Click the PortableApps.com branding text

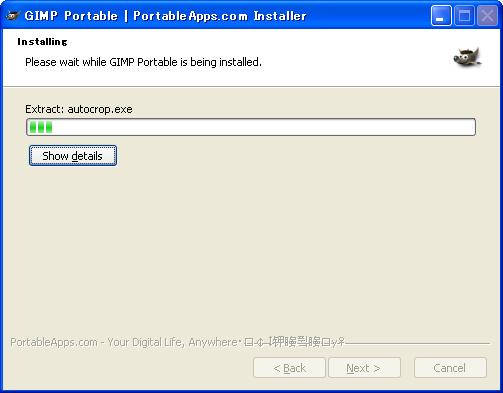pyautogui.click(x=177, y=342)
